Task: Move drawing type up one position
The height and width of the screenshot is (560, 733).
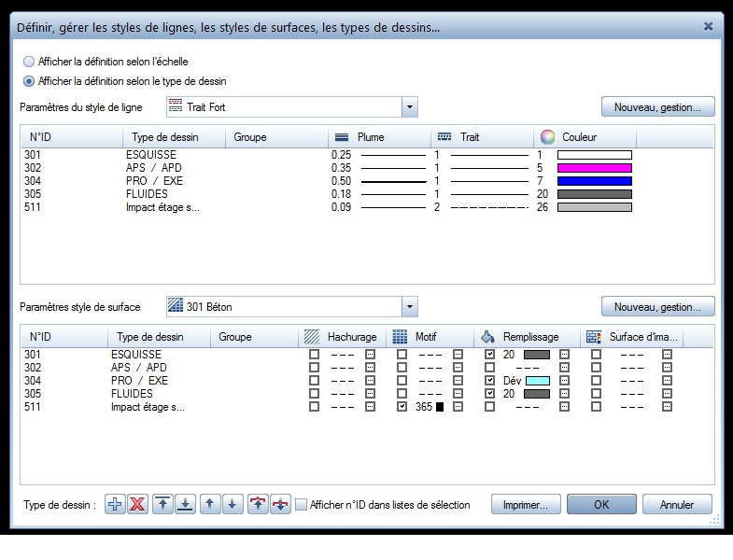Action: pos(210,504)
